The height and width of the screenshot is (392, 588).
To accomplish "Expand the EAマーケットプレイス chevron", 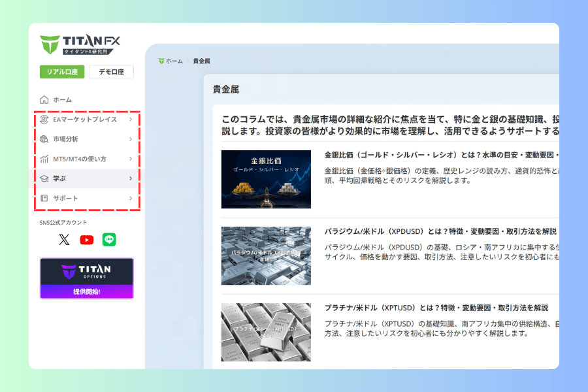I will pyautogui.click(x=131, y=120).
